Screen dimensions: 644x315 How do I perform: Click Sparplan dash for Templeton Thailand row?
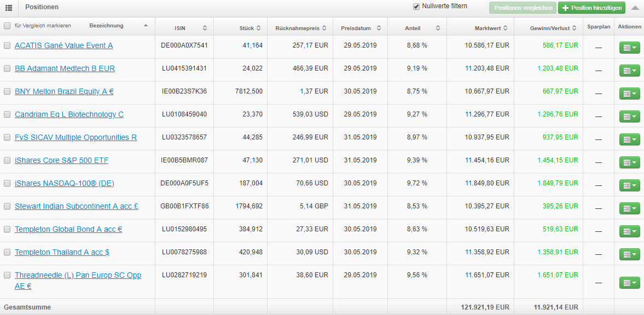pyautogui.click(x=599, y=255)
